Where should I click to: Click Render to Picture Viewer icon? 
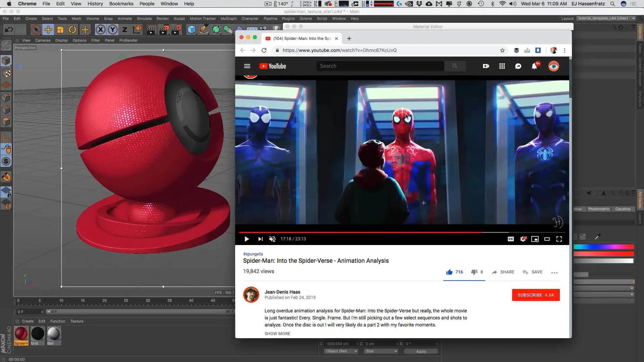pyautogui.click(x=164, y=30)
